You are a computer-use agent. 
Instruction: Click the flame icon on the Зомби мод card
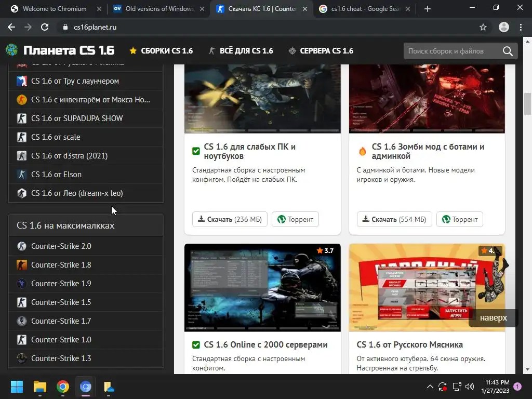coord(362,151)
